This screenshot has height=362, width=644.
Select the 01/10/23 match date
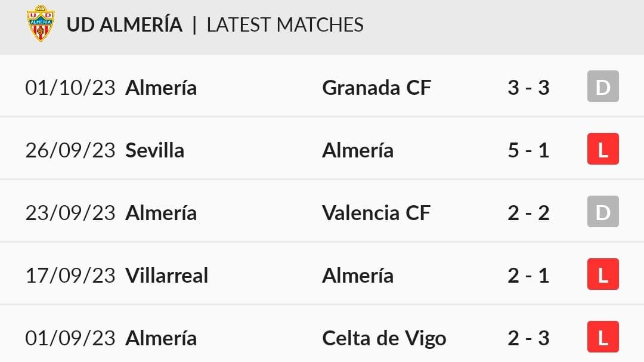tap(70, 88)
